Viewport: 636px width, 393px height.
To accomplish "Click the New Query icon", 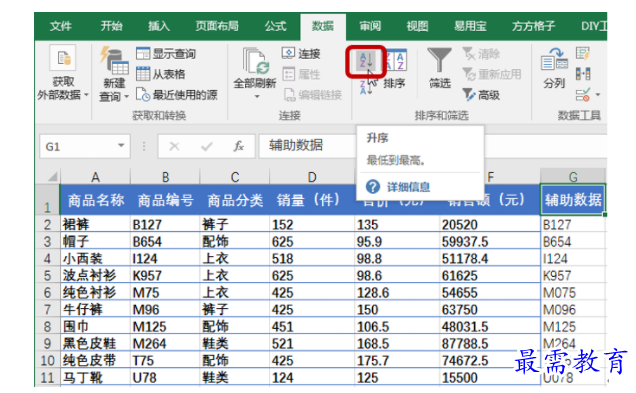I will coord(114,61).
